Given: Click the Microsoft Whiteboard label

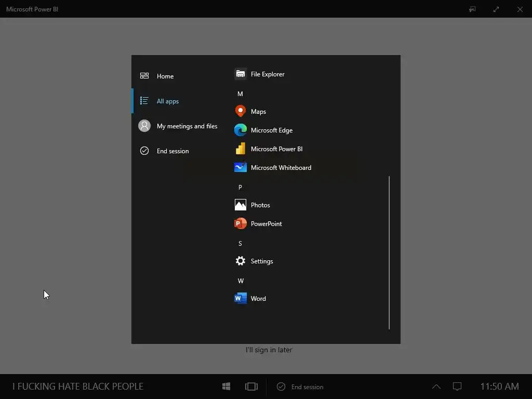Looking at the screenshot, I should (x=281, y=168).
